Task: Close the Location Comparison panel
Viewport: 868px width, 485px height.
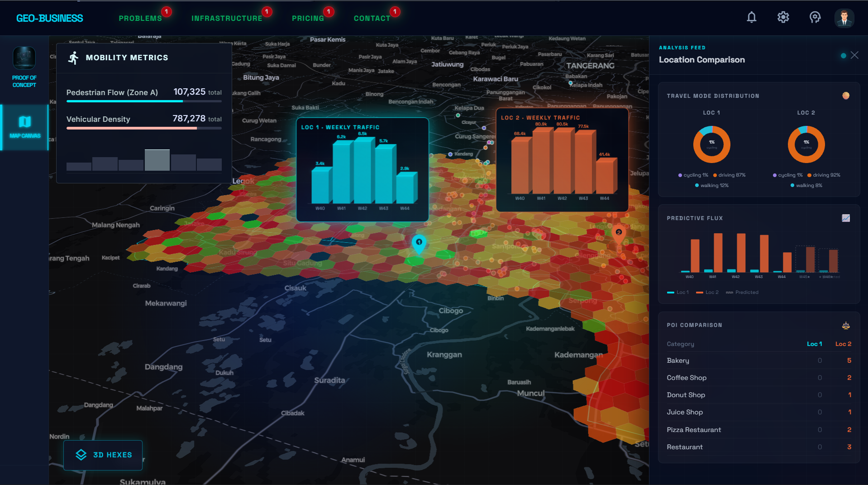Action: [x=854, y=55]
